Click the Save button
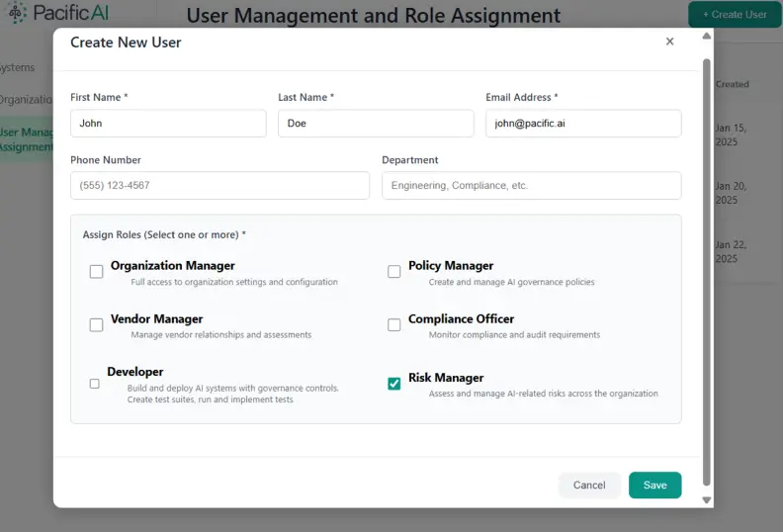 tap(654, 485)
